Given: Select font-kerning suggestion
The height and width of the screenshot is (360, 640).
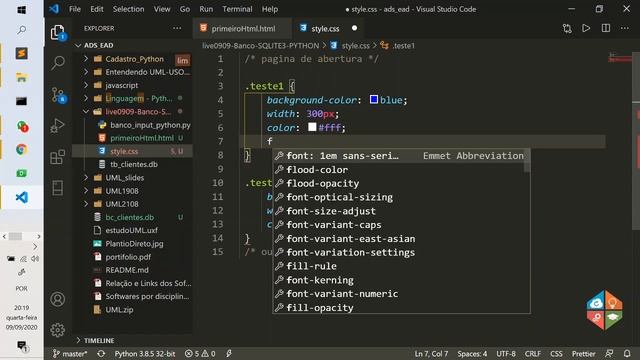Looking at the screenshot, I should 401,280.
